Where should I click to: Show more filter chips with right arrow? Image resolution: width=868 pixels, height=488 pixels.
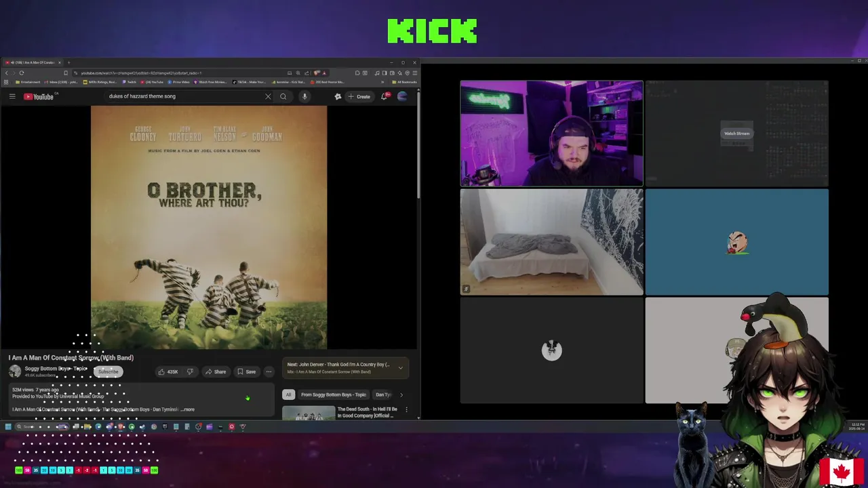tap(401, 394)
